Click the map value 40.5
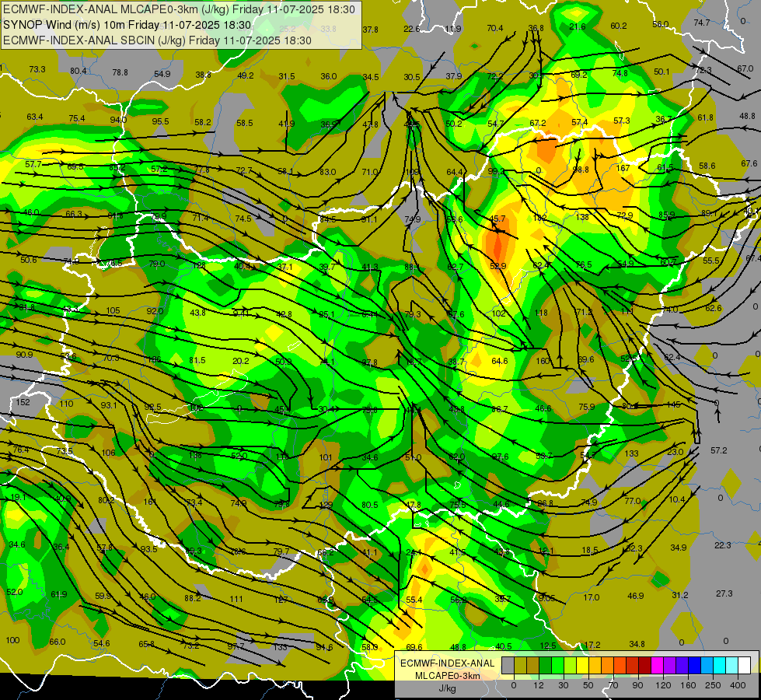This screenshot has width=761, height=700. [503, 646]
